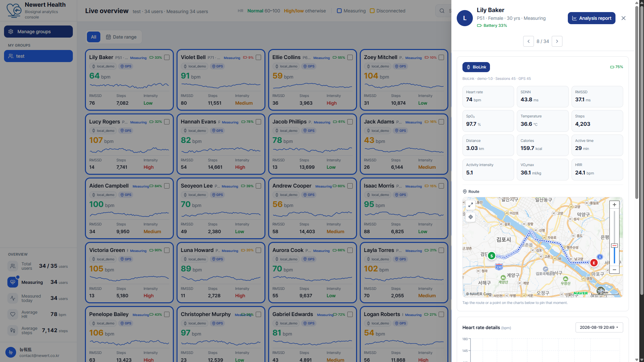
Task: Select Aiden Campbell card checkbox
Action: click(x=167, y=186)
